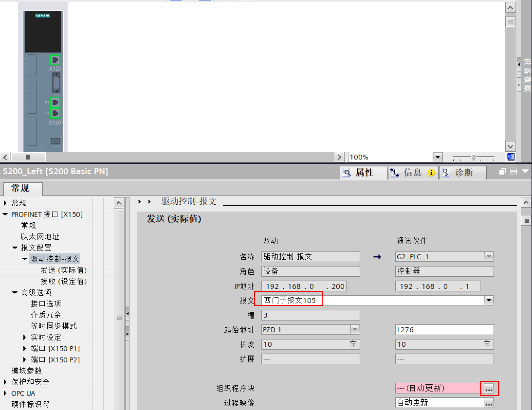Click the zoom slider handle

(474, 157)
